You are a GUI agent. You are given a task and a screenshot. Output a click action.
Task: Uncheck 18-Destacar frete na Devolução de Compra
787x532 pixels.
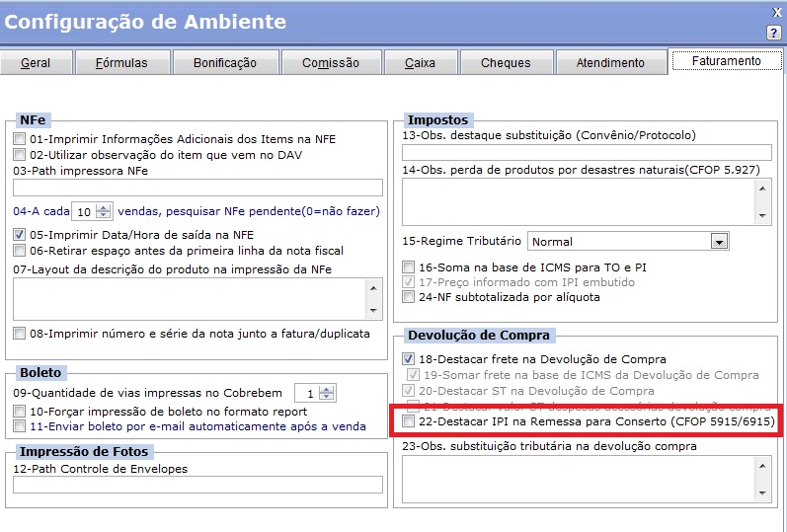click(x=409, y=359)
